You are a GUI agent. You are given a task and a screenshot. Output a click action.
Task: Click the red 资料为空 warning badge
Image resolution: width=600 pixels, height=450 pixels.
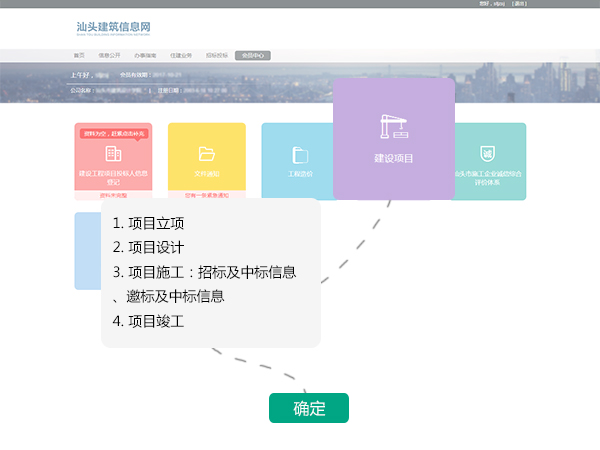click(x=113, y=132)
